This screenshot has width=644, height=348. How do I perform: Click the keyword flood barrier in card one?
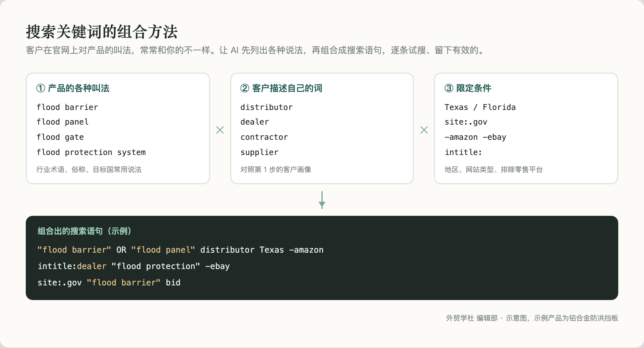(67, 107)
